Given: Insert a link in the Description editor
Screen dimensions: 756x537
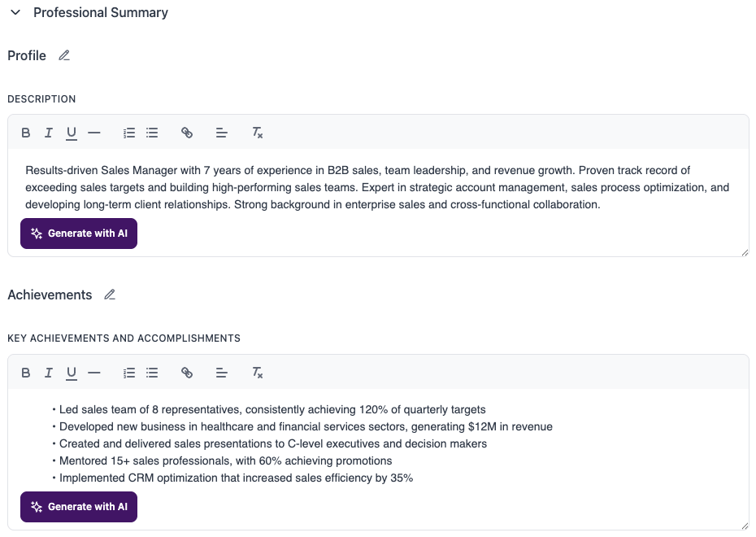Looking at the screenshot, I should (x=187, y=133).
